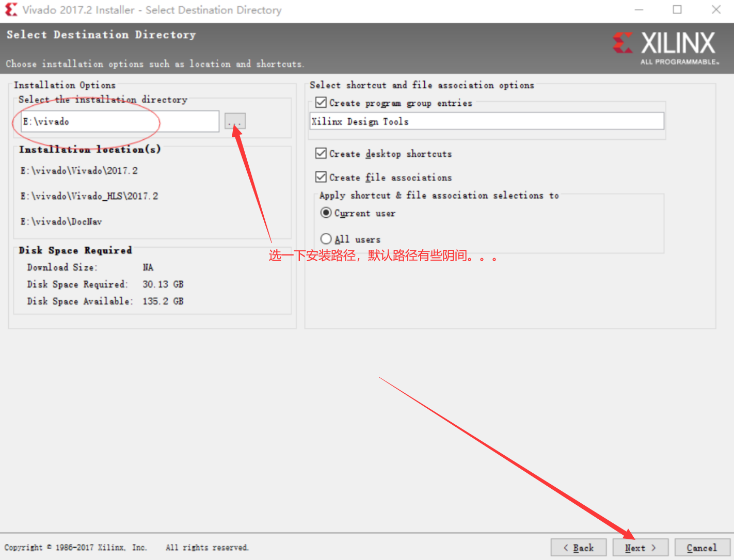This screenshot has width=734, height=560.
Task: Cancel the Vivado installation
Action: pos(701,548)
